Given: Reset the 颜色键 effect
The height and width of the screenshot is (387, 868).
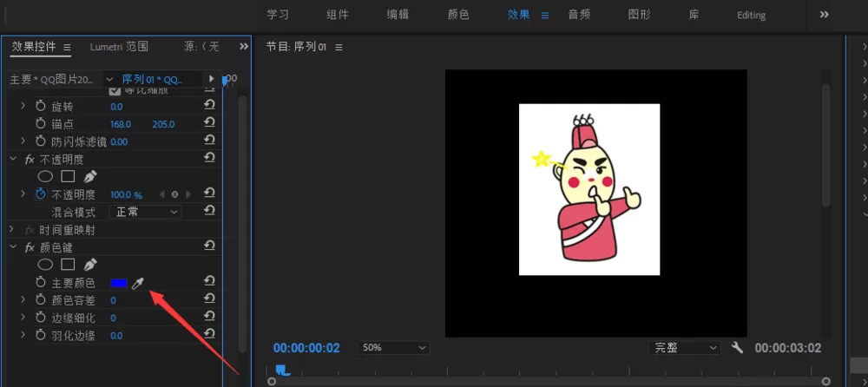Looking at the screenshot, I should 209,246.
